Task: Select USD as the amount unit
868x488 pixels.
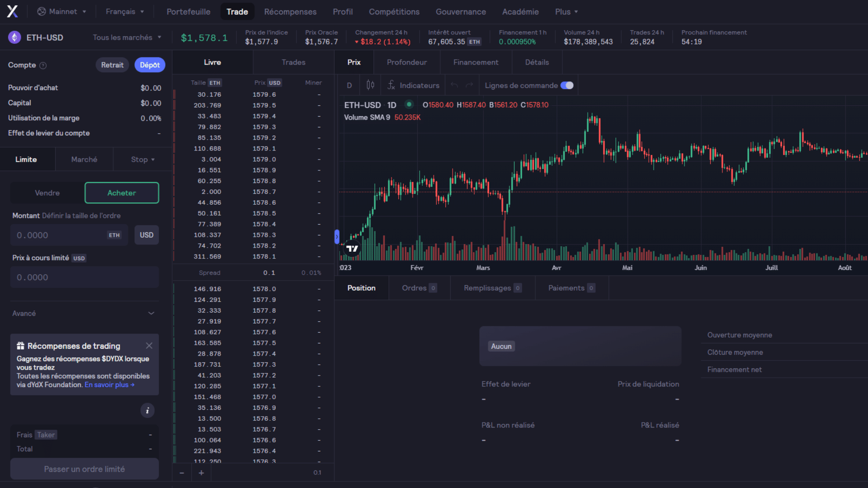Action: point(146,235)
